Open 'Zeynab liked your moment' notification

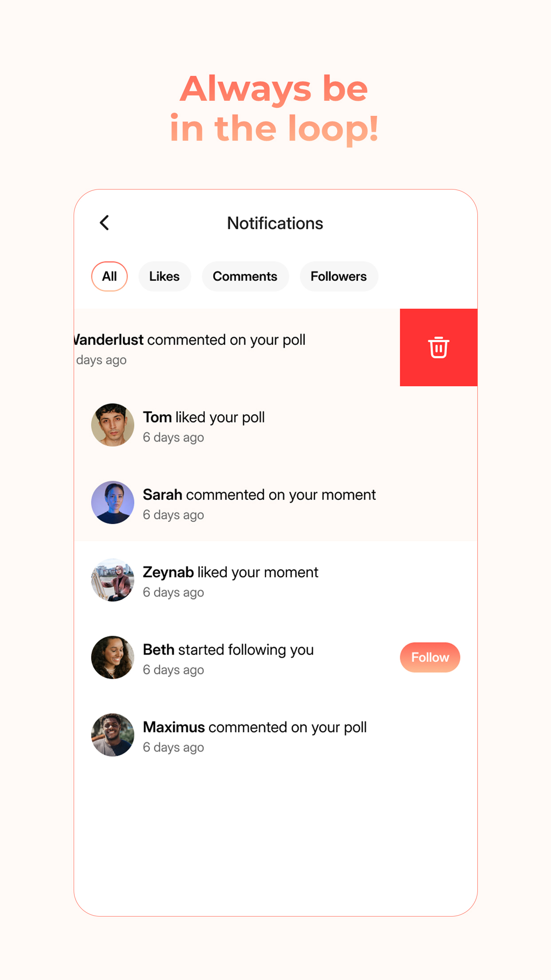(x=230, y=573)
